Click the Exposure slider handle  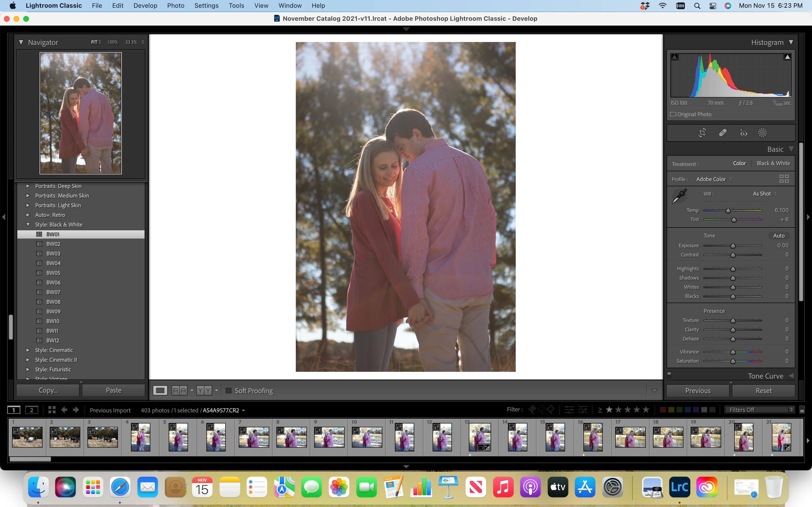[x=733, y=246]
